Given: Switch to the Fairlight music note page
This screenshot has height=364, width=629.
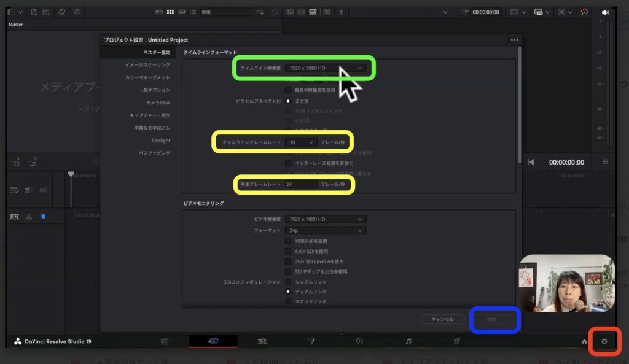Looking at the screenshot, I should tap(408, 341).
